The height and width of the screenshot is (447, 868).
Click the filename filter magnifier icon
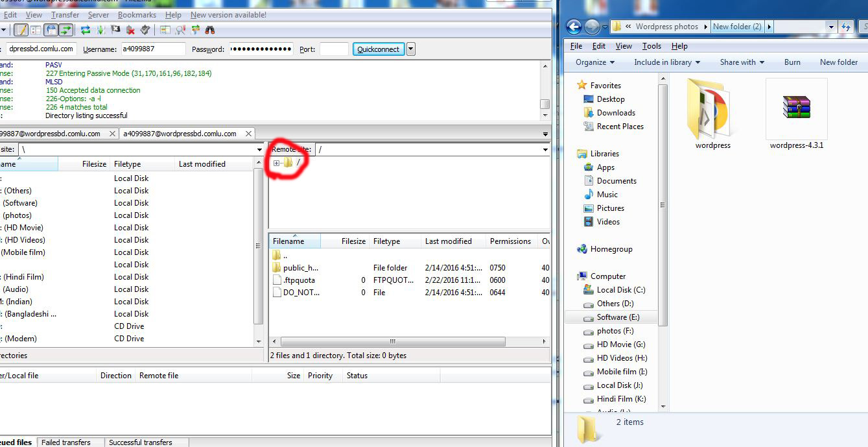[180, 30]
